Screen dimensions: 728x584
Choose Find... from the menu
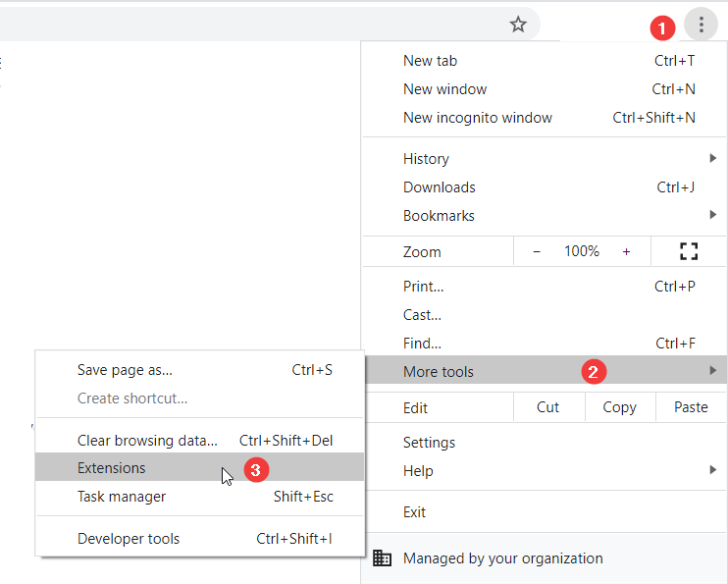point(545,344)
